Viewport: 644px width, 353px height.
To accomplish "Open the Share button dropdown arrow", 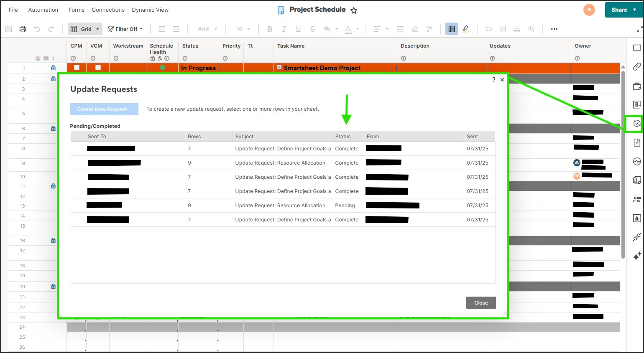I will (x=635, y=10).
